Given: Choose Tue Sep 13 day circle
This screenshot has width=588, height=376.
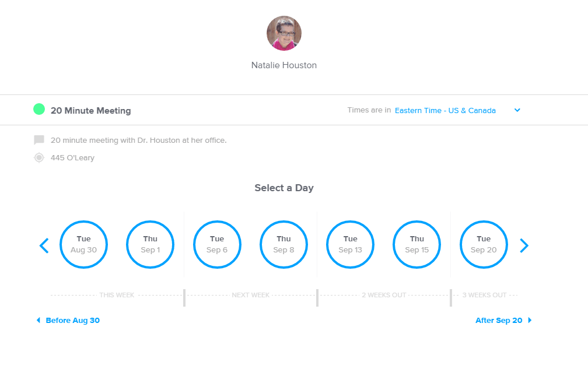Looking at the screenshot, I should [350, 244].
